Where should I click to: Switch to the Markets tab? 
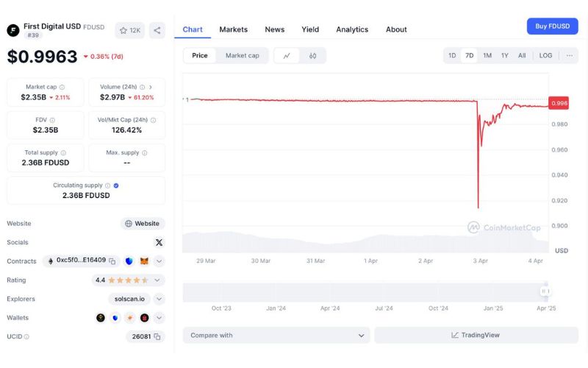[x=233, y=29]
